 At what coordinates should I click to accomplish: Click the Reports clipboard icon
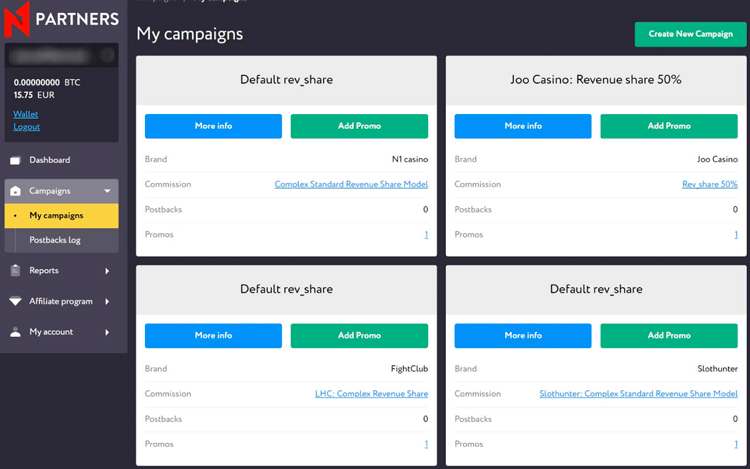pos(15,270)
